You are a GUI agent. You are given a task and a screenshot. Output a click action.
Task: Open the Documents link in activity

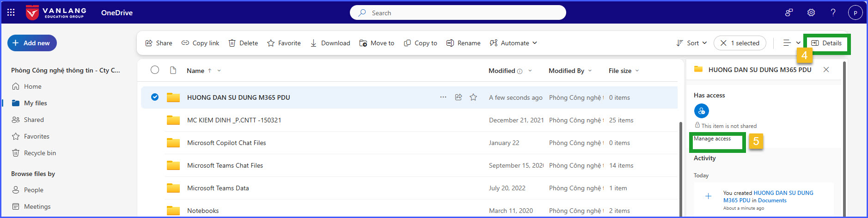772,200
